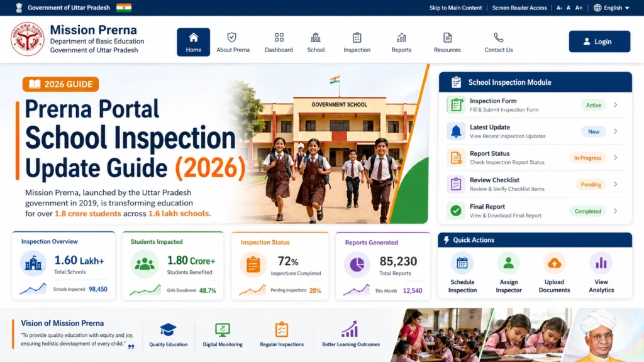The height and width of the screenshot is (362, 644).
Task: Click the Login button
Action: pyautogui.click(x=599, y=41)
